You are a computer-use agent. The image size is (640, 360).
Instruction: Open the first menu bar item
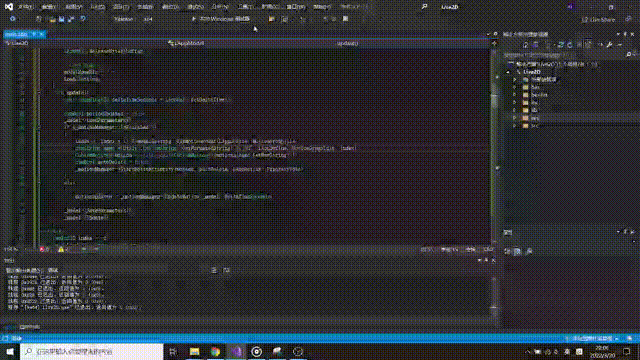[25, 7]
